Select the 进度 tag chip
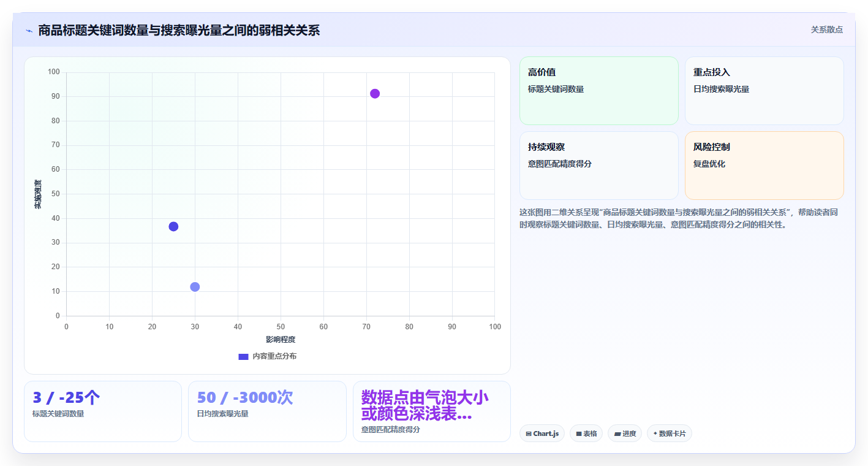 pyautogui.click(x=625, y=434)
